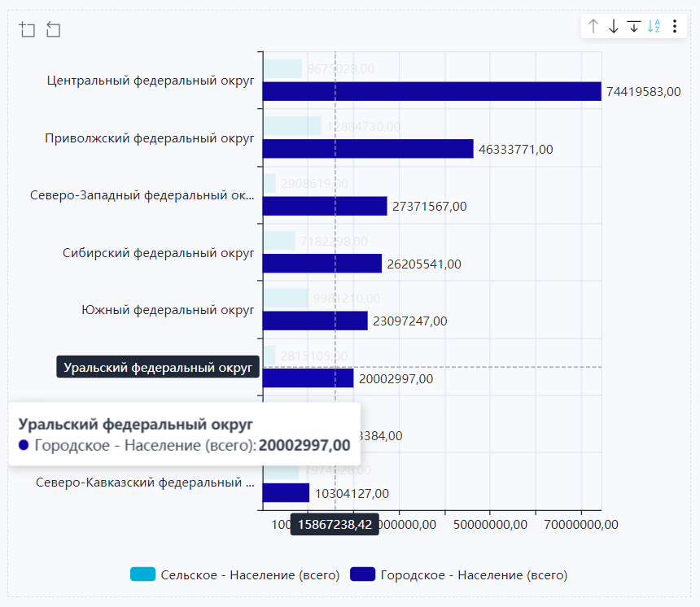
Task: Click the Сибирский федеральный округ axis label
Action: (159, 252)
